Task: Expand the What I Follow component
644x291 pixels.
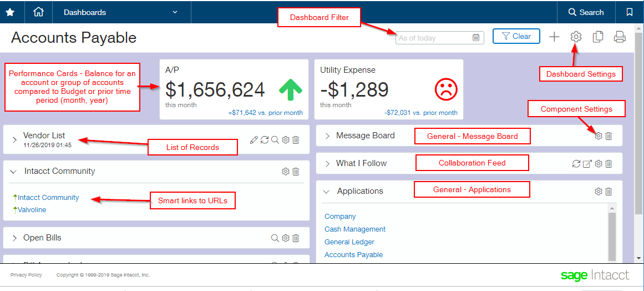Action: pyautogui.click(x=328, y=164)
